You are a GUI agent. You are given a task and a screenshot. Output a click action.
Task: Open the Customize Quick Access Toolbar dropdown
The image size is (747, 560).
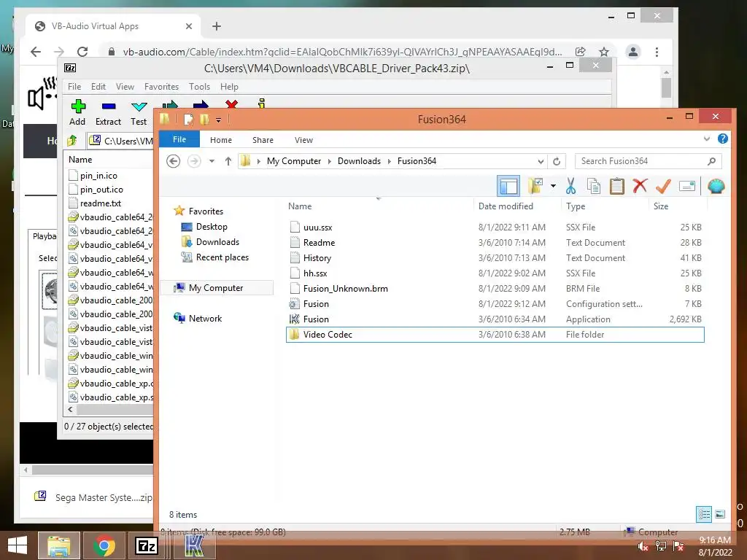coord(219,120)
